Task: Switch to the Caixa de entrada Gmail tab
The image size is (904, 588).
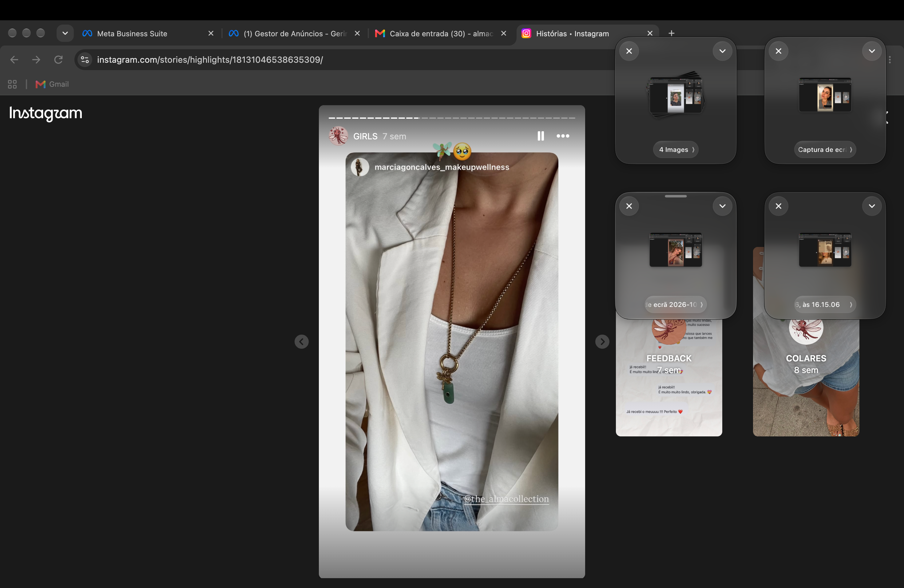Action: point(441,34)
